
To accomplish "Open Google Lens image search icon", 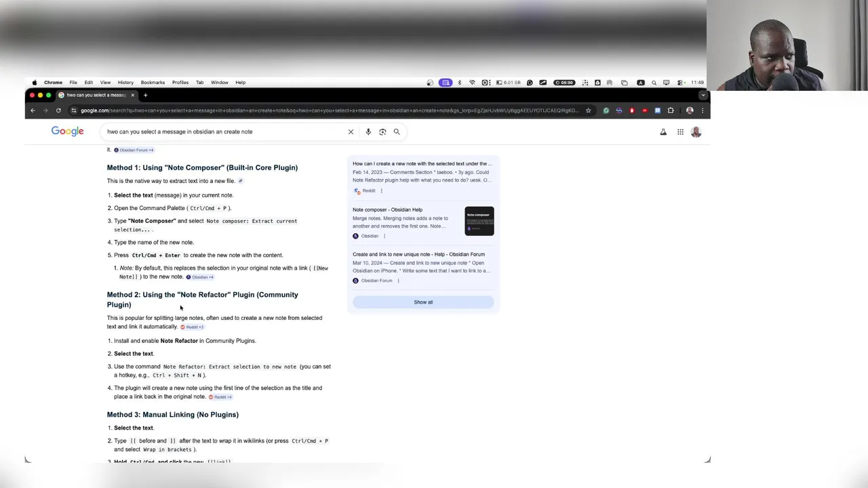I will point(382,131).
